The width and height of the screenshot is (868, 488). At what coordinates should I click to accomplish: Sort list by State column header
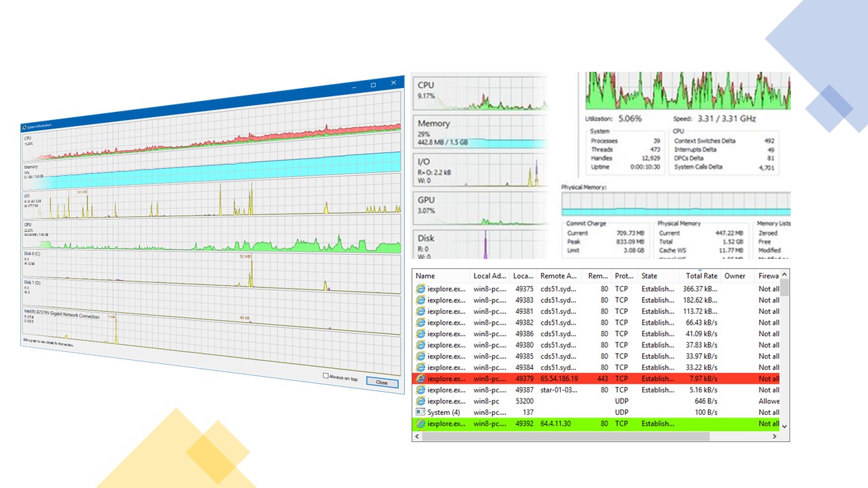tap(650, 276)
